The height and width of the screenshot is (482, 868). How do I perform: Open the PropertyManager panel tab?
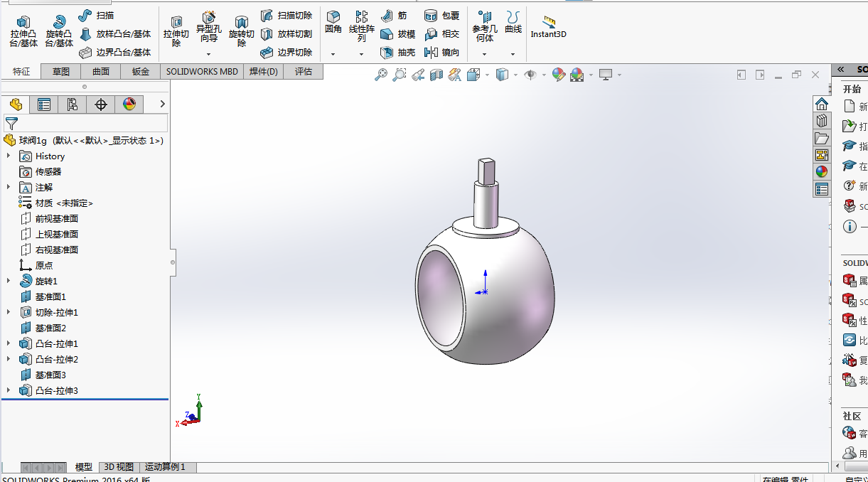tap(44, 105)
